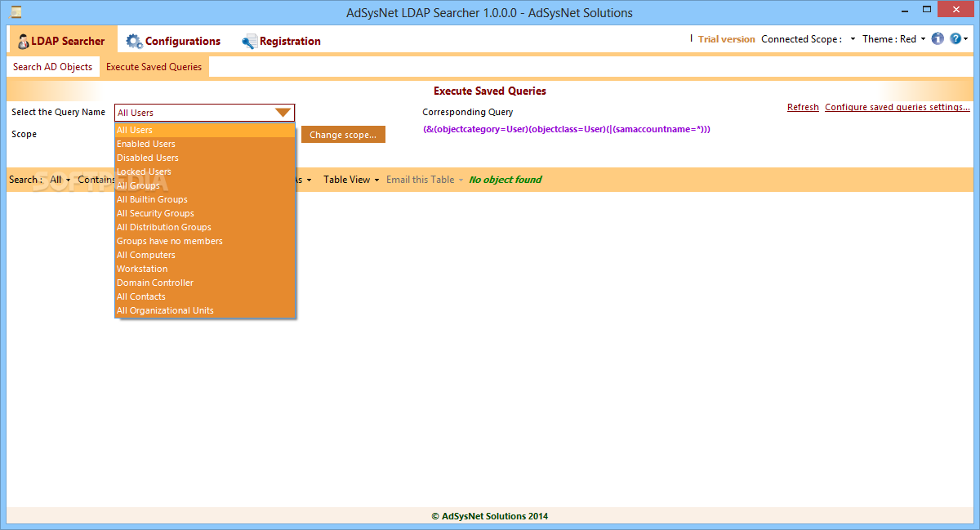The image size is (980, 530).
Task: Select Domain Controller query
Action: click(205, 283)
